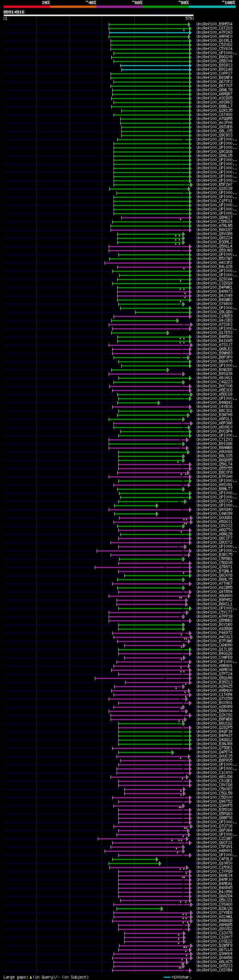This screenshot has width=239, height=980.
Task: Click the last hit UniRef100_C6SYB4
Action: (214, 970)
